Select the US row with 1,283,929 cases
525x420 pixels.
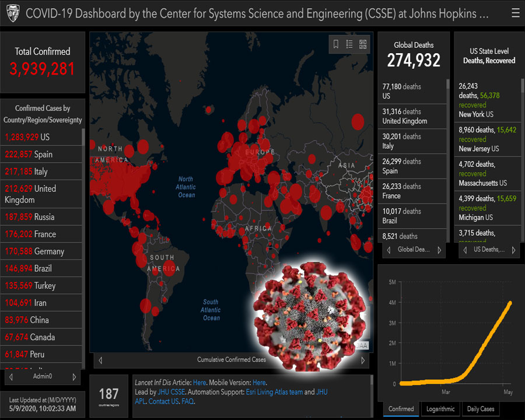41,137
